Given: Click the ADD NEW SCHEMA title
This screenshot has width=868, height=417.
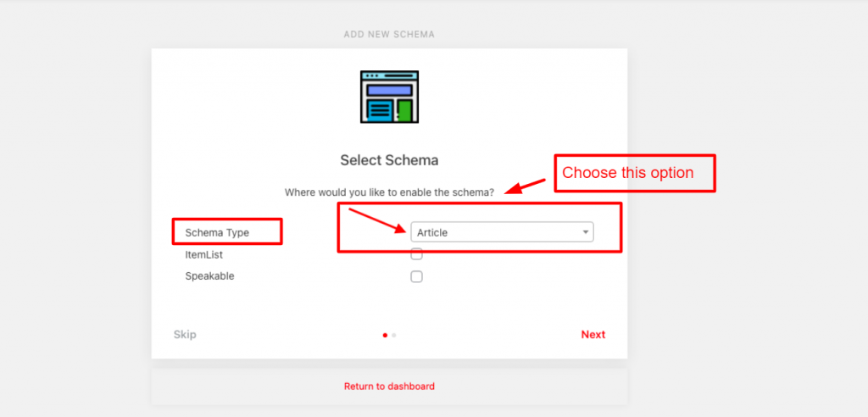Looking at the screenshot, I should (389, 35).
